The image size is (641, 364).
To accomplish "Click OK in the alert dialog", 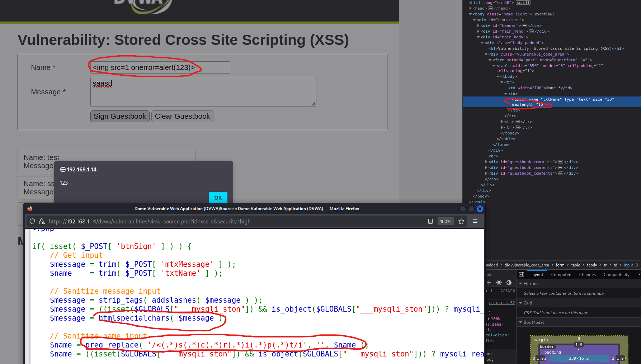I will click(218, 198).
